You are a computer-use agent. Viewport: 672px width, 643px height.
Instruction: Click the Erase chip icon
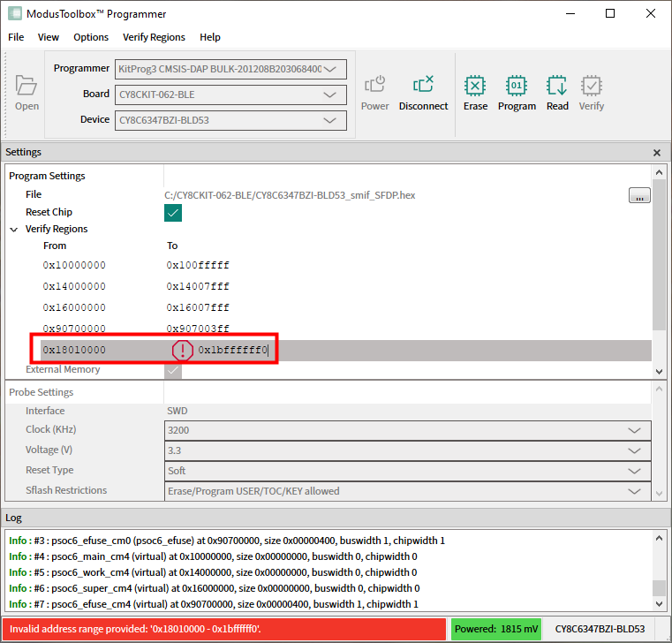click(475, 86)
